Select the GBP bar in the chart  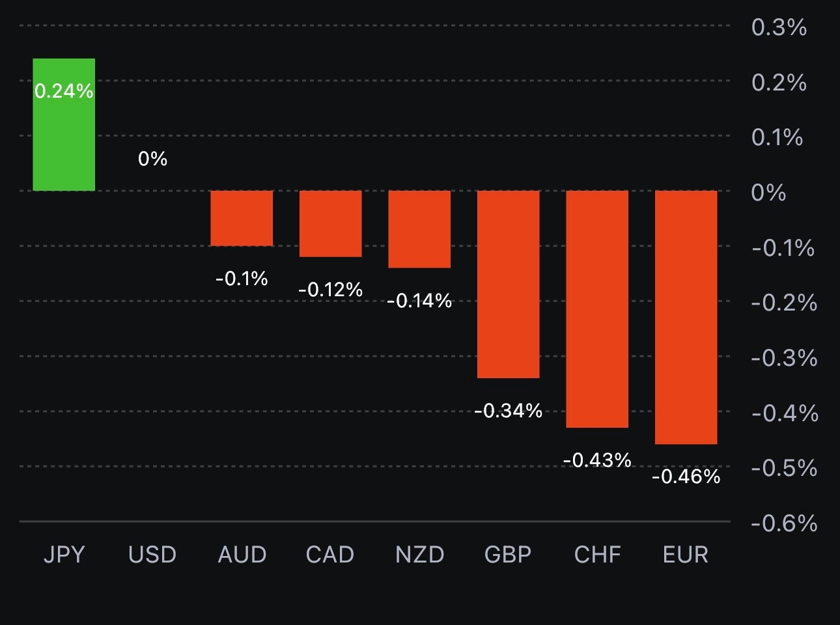point(508,284)
